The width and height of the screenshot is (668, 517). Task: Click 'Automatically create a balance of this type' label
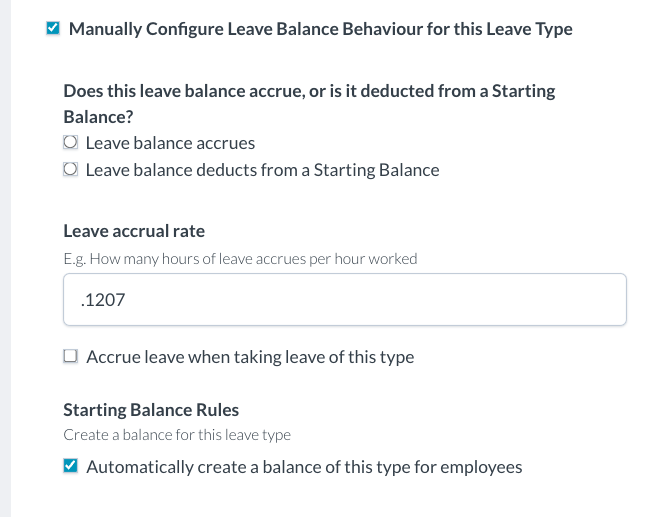point(304,466)
